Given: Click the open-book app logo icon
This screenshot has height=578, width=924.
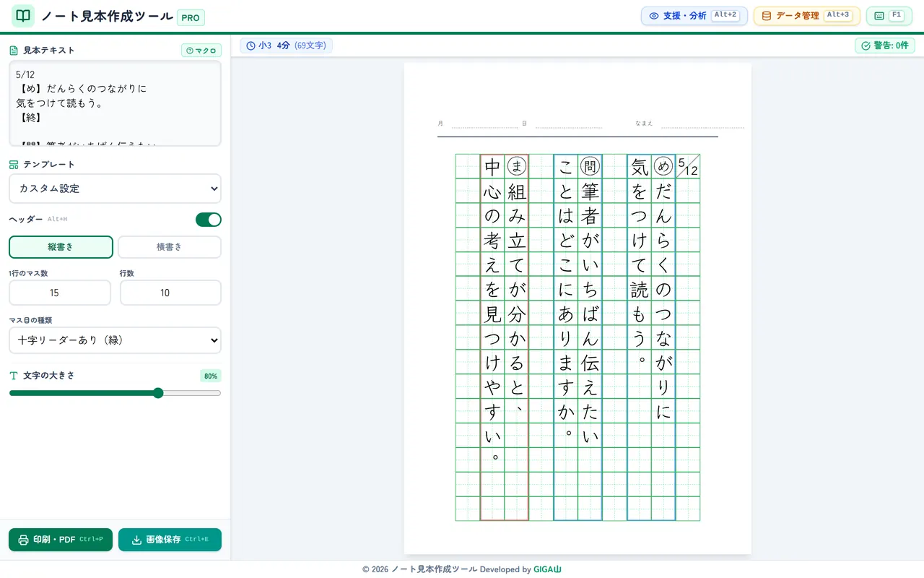Looking at the screenshot, I should [x=23, y=16].
